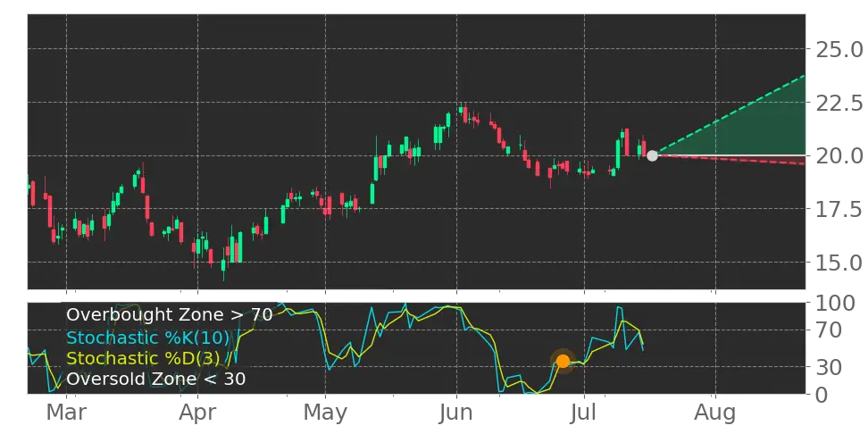868x434 pixels.
Task: Click the white current-price dot
Action: click(652, 155)
